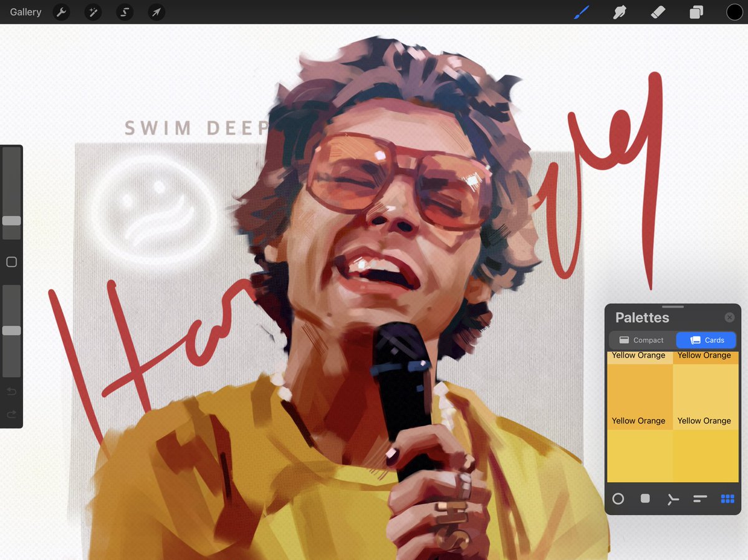
Task: Select the Eraser tool
Action: tap(658, 12)
